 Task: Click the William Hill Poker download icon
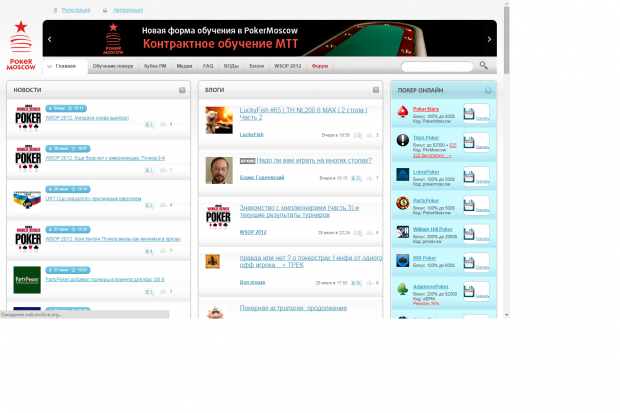[x=469, y=234]
